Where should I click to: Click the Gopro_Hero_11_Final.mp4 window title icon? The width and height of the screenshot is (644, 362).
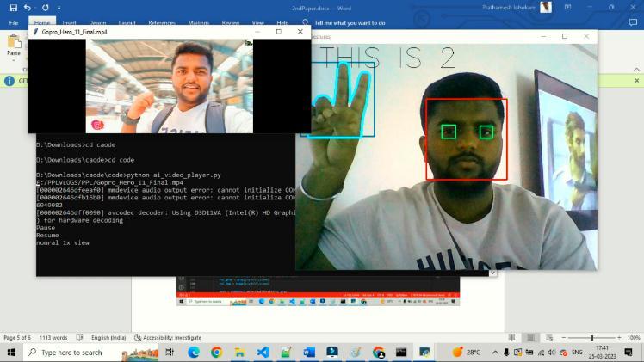pos(36,32)
